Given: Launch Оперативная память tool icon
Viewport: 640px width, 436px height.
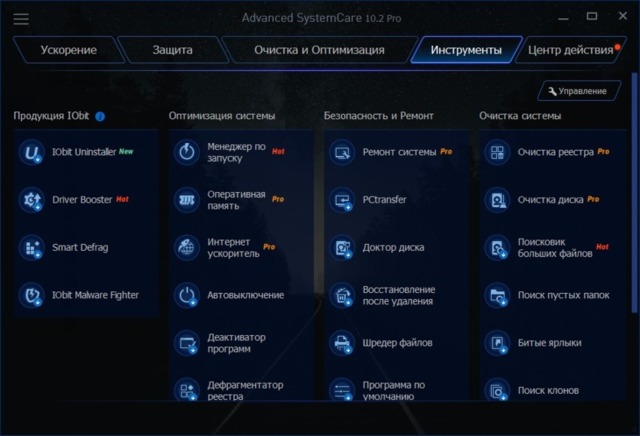Looking at the screenshot, I should (x=187, y=200).
